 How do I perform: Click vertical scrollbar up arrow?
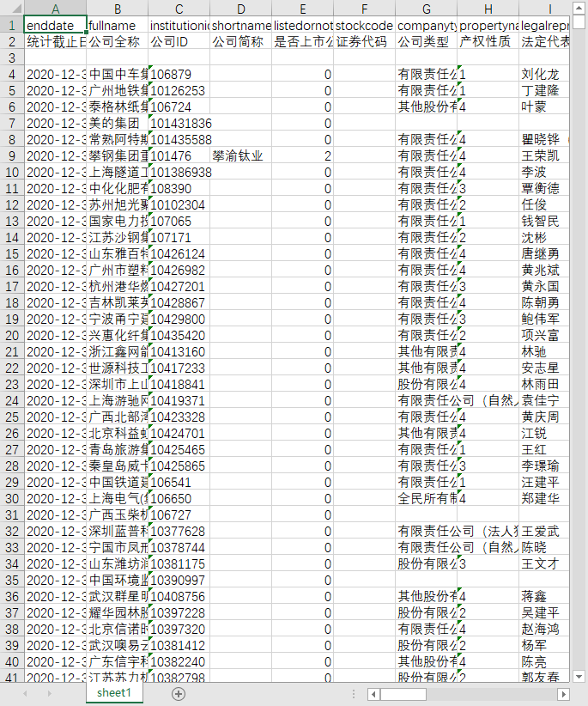(x=579, y=9)
